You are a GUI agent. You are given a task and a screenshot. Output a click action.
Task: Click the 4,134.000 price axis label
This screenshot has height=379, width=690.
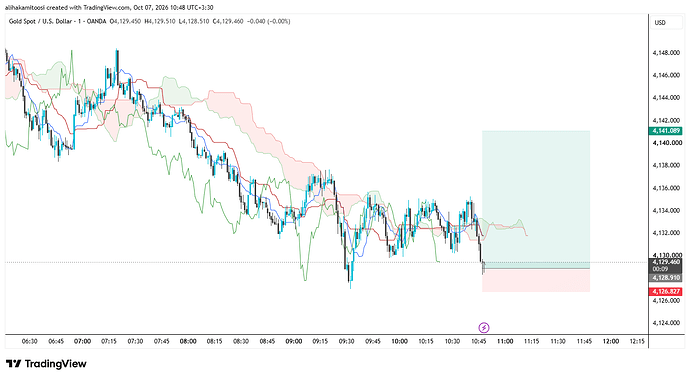[x=666, y=210]
